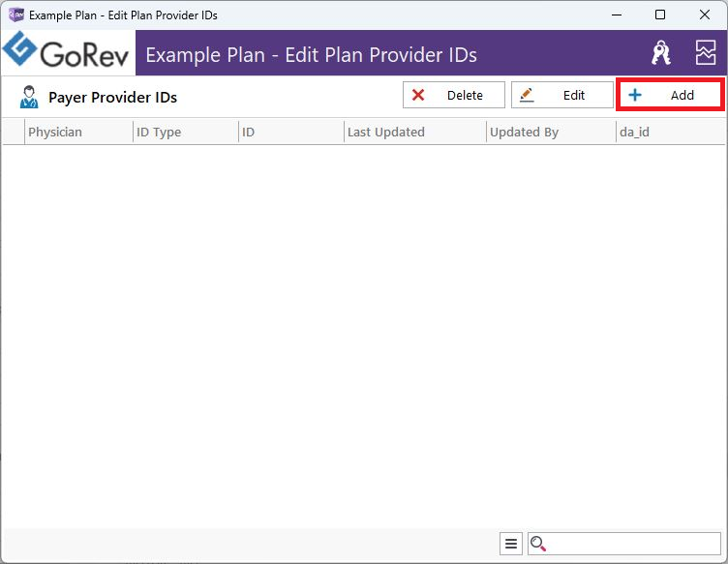Sort by Last Updated column header
This screenshot has width=728, height=564.
pos(415,133)
